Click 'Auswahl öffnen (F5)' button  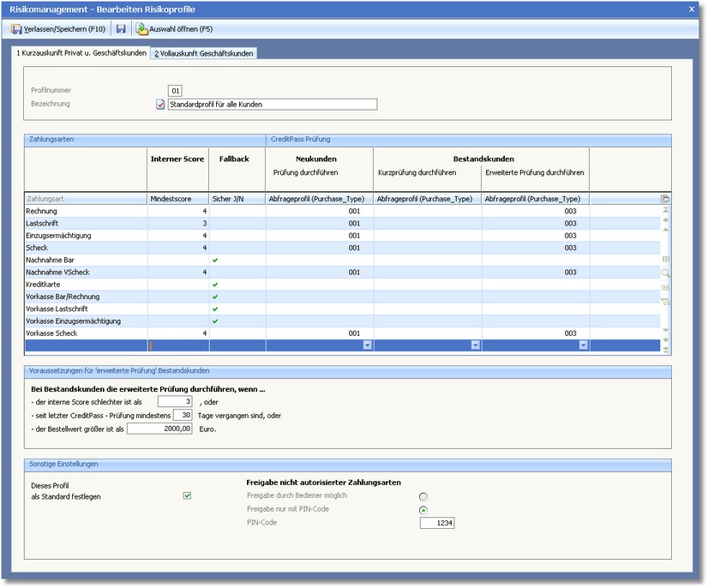174,29
